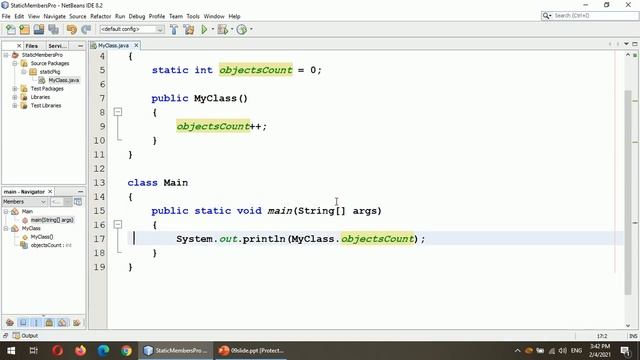
Task: Open the Output window button
Action: tap(25, 336)
